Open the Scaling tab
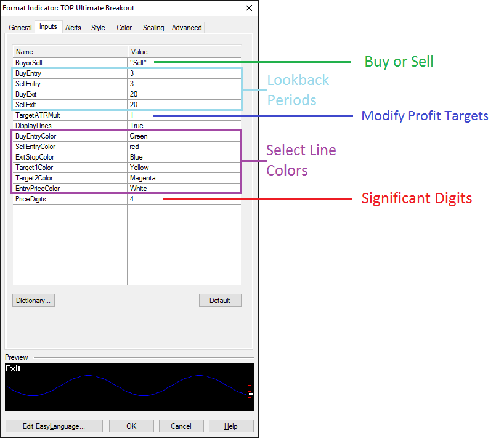504x438 pixels. point(153,28)
